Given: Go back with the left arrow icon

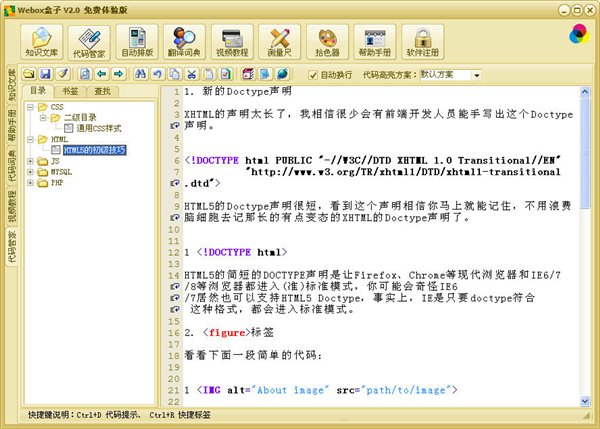Looking at the screenshot, I should pyautogui.click(x=101, y=74).
